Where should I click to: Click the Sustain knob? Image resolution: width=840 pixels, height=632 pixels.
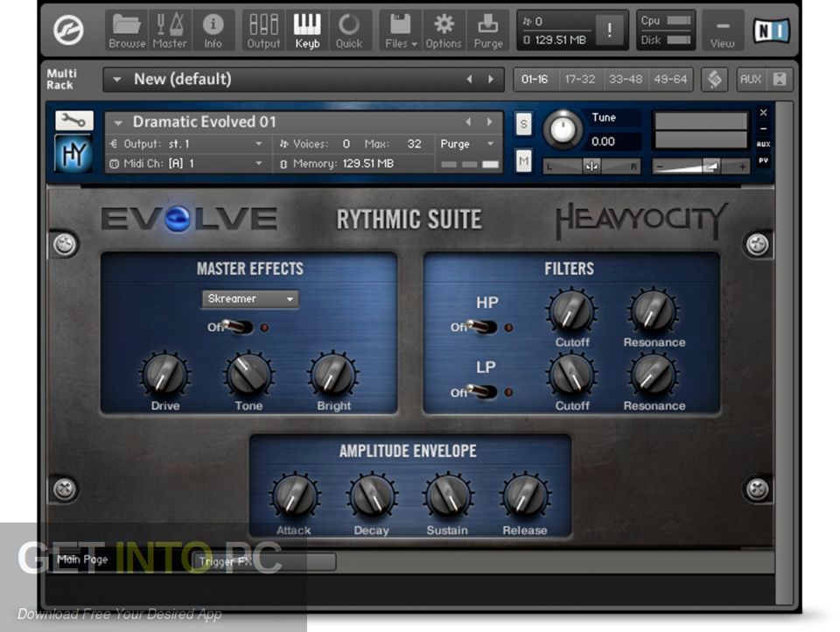[447, 496]
